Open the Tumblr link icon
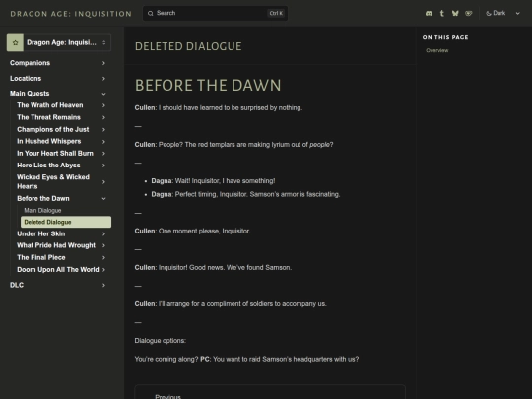 click(x=441, y=13)
